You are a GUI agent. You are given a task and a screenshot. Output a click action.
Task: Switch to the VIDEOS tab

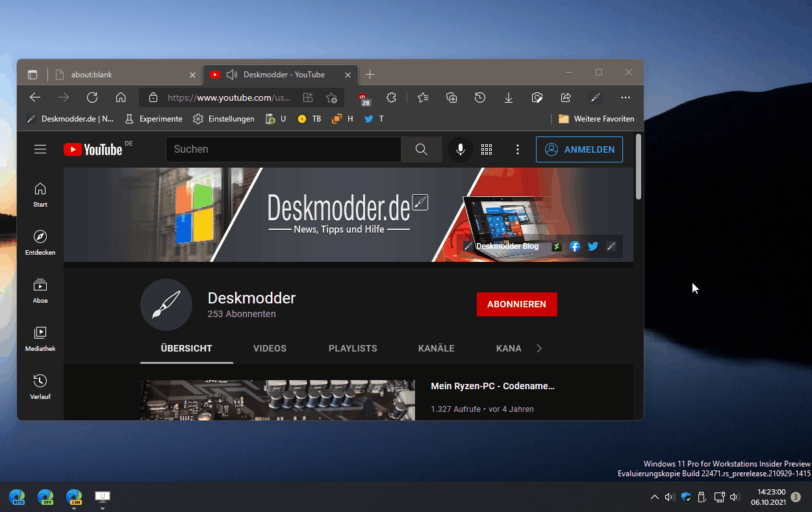pos(270,348)
